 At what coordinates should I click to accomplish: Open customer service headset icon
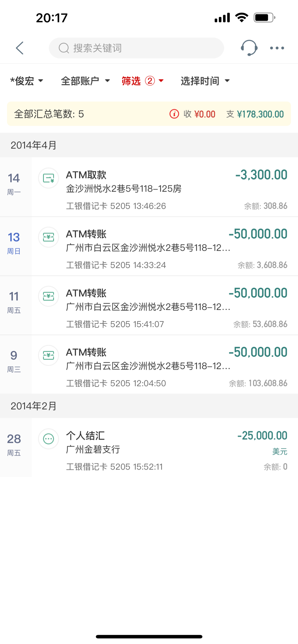coord(249,48)
